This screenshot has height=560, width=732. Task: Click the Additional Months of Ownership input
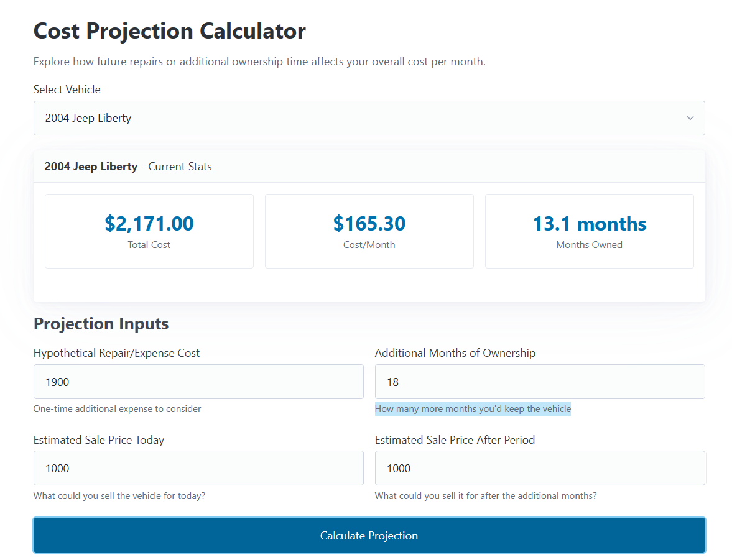[x=539, y=381]
